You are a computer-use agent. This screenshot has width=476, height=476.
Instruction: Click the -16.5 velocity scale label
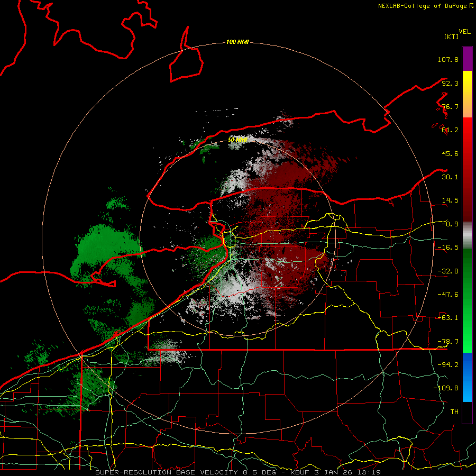pyautogui.click(x=448, y=248)
